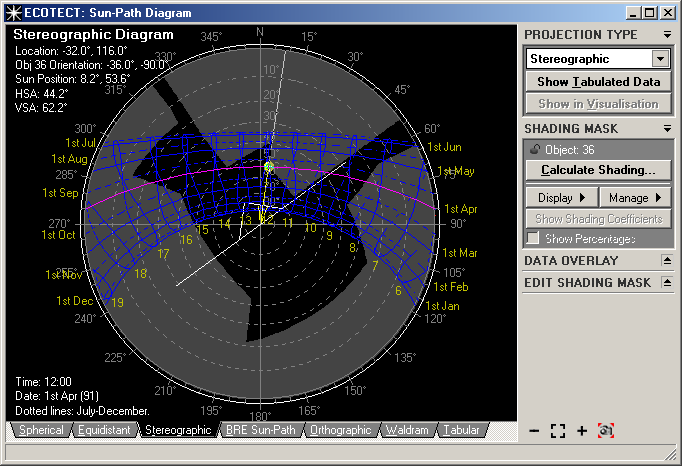Screen dimensions: 682x466
Task: Switch to the Tabular tab
Action: pos(461,430)
